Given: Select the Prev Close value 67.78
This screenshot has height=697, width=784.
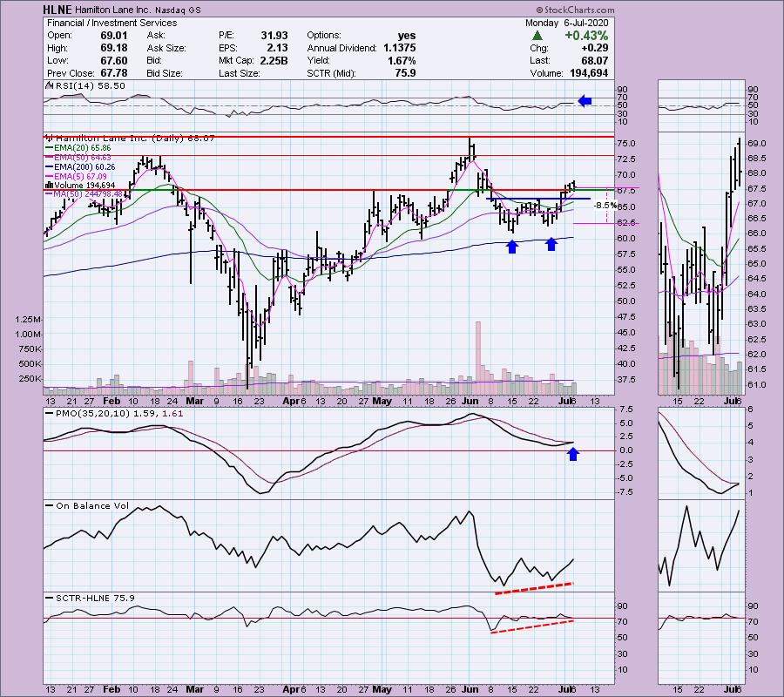Looking at the screenshot, I should pos(114,73).
